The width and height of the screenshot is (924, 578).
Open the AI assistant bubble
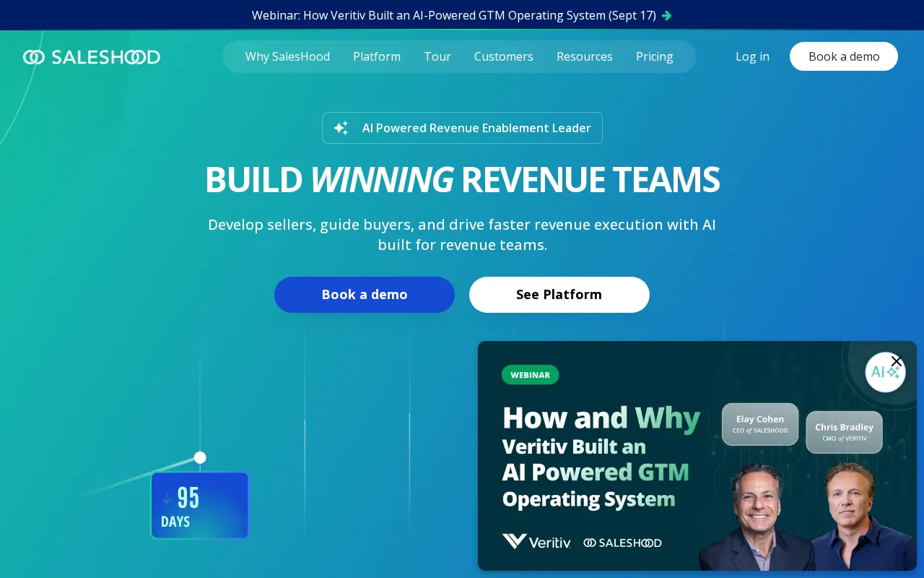885,373
